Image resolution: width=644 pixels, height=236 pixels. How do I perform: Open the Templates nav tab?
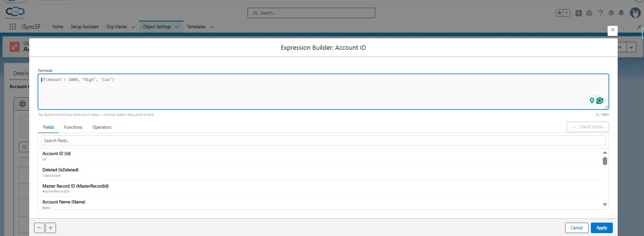[196, 27]
